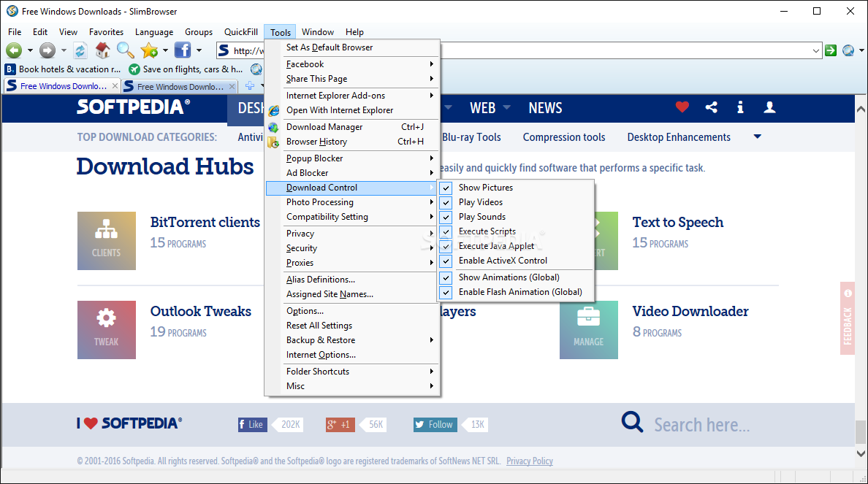868x484 pixels.
Task: Expand the Ad Blocker submenu
Action: click(x=353, y=173)
